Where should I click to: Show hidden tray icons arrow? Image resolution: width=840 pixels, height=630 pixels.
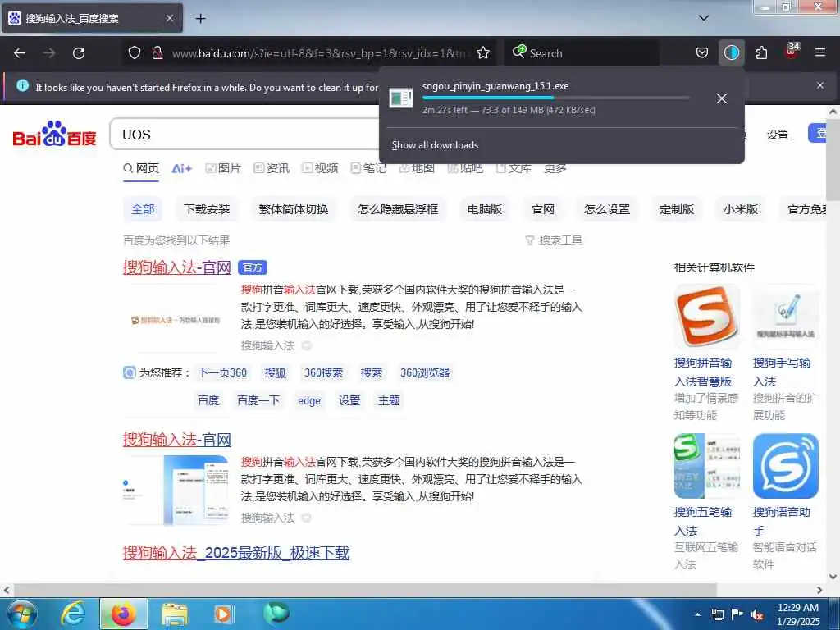pos(697,614)
